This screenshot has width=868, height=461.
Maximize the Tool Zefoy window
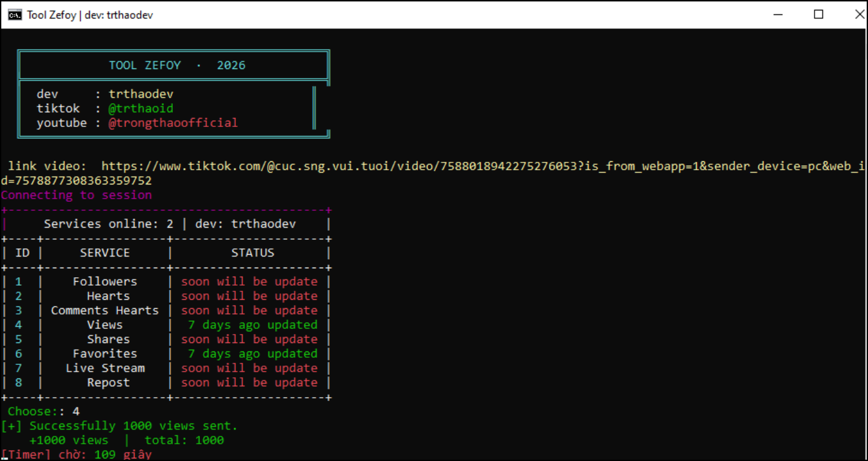(818, 14)
